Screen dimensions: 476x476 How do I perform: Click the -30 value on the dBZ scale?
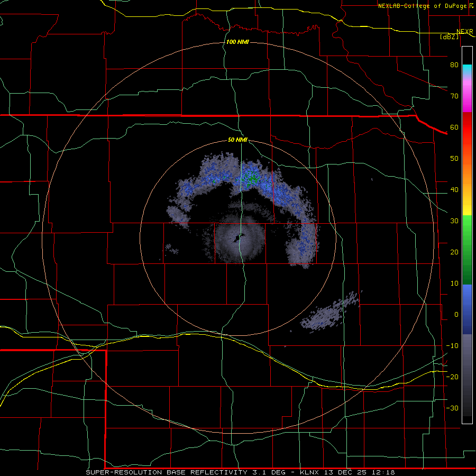click(452, 408)
